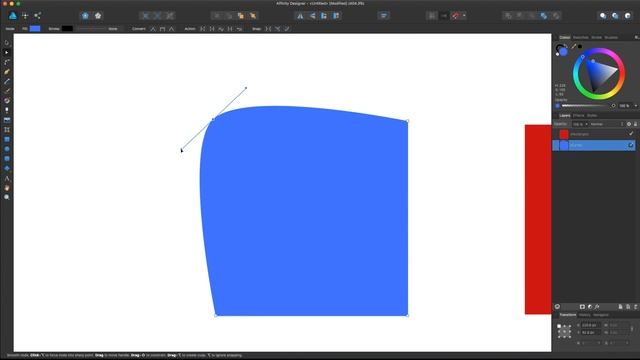Select the Diamond shape tool
This screenshot has height=360, width=640.
point(7,168)
